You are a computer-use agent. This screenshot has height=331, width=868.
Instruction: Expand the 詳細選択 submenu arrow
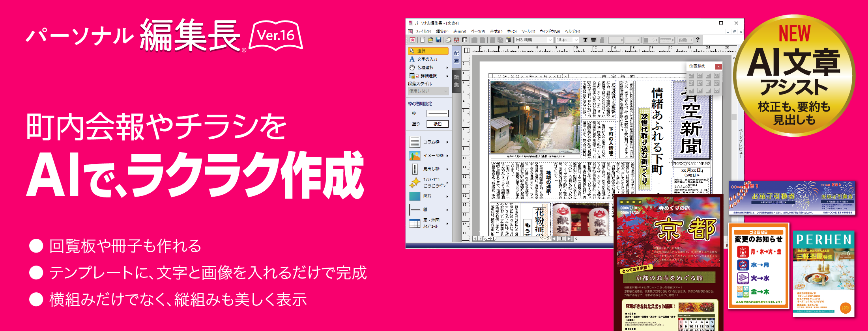click(x=447, y=76)
